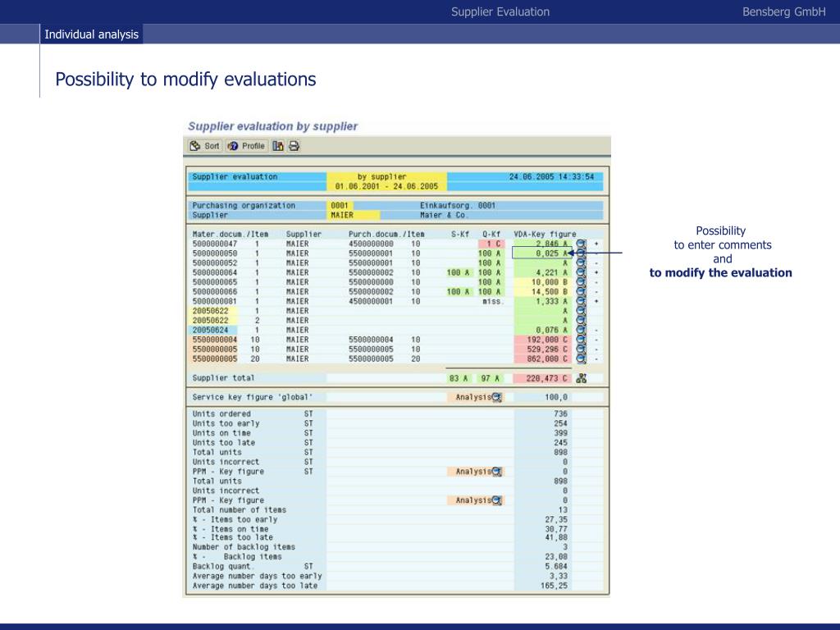The height and width of the screenshot is (630, 840).
Task: Open the Profile toolbar button
Action: click(x=246, y=146)
